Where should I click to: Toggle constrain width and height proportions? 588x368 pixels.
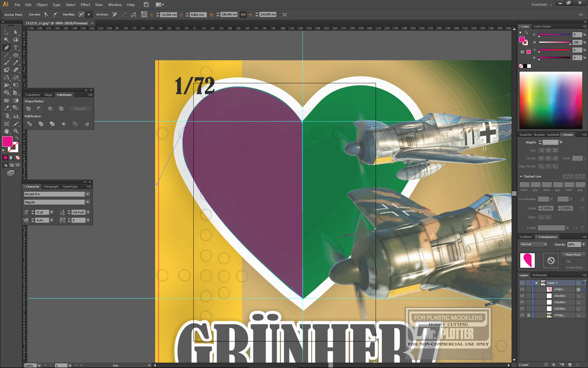pyautogui.click(x=243, y=15)
